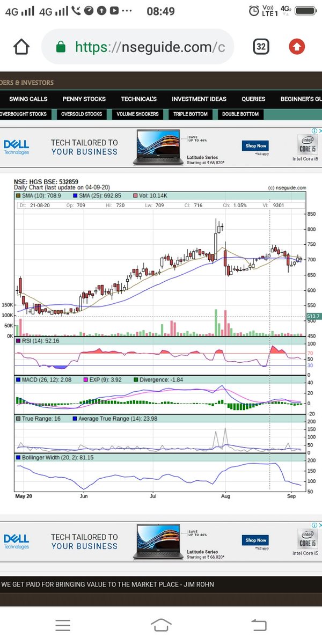Open the QUERIES menu

(253, 99)
